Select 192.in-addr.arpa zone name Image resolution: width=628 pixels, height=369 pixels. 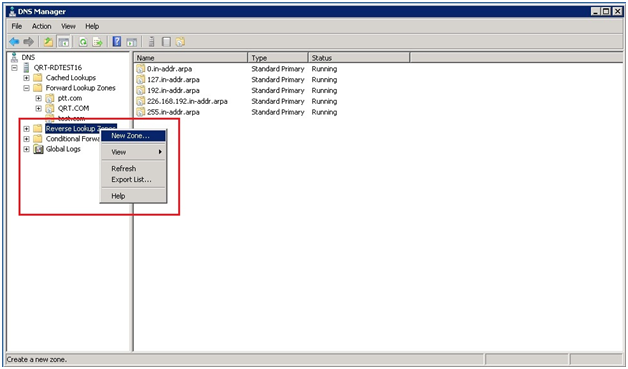click(173, 91)
